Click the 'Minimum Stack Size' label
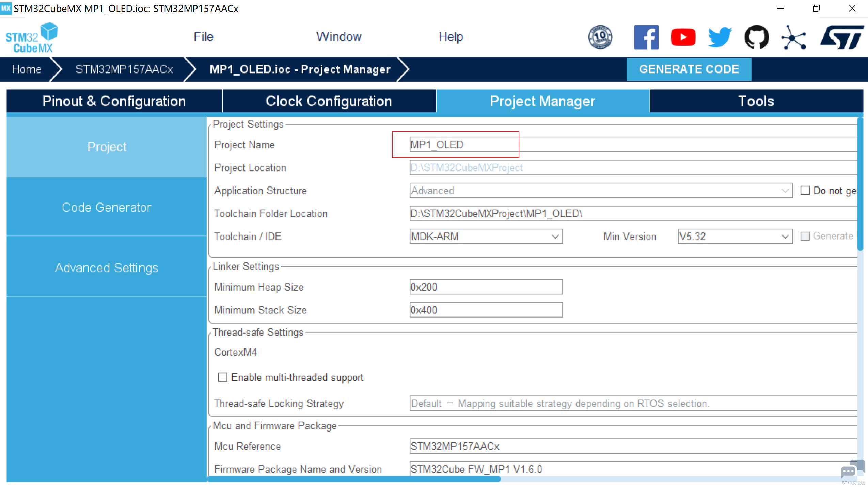The image size is (868, 488). [261, 310]
